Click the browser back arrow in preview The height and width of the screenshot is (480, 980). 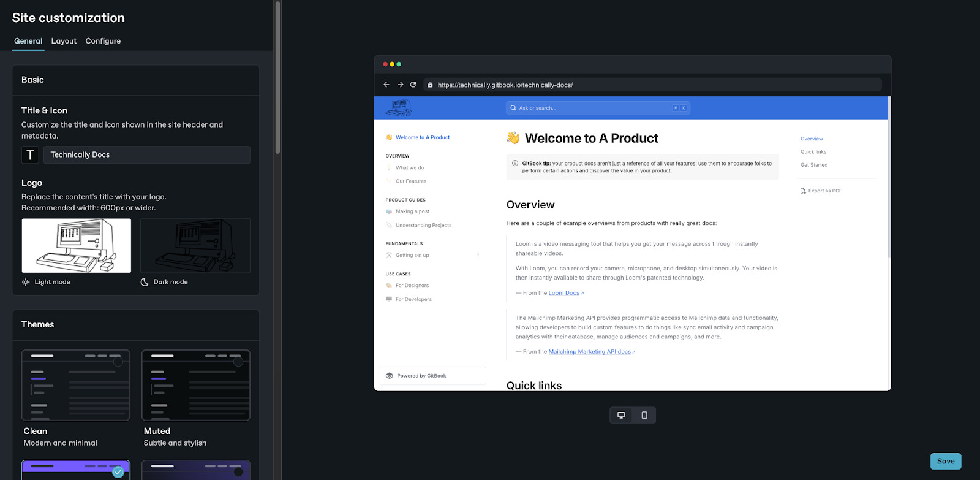point(386,85)
